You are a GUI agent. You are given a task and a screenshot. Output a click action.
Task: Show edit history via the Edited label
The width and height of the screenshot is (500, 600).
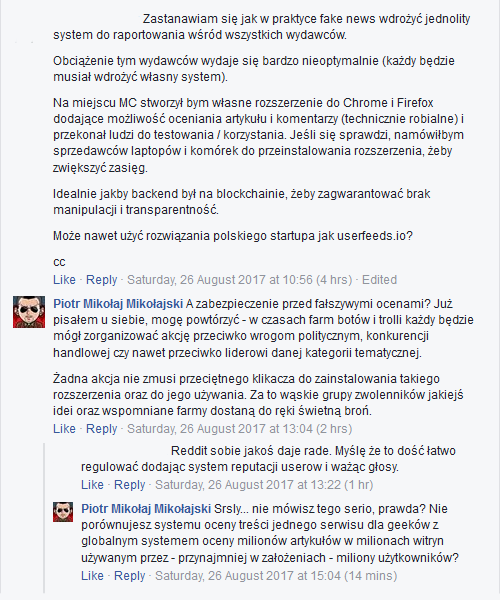point(379,280)
